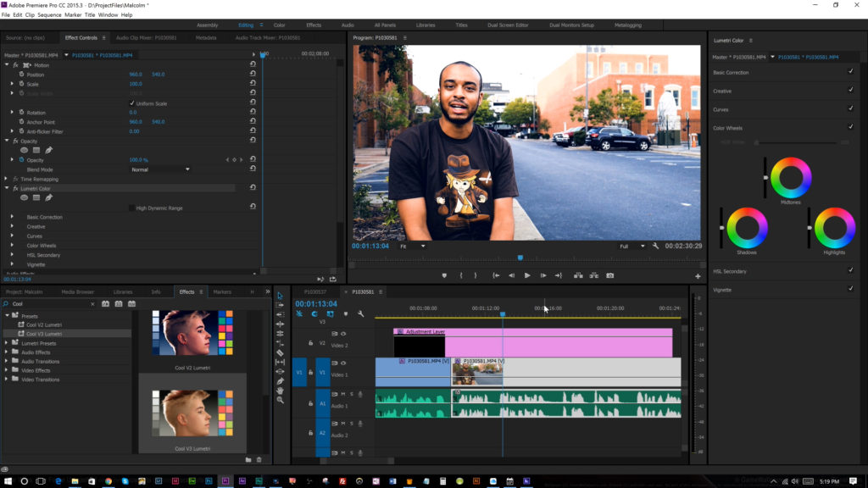Screen dimensions: 868x488
Task: Open timeline display settings wrench
Action: (x=361, y=314)
